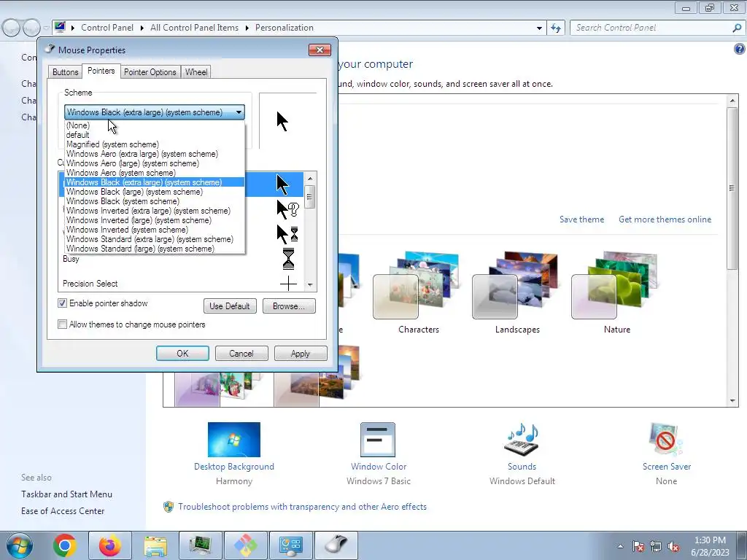The image size is (747, 560).
Task: Click Apply in Mouse Properties
Action: 301,354
